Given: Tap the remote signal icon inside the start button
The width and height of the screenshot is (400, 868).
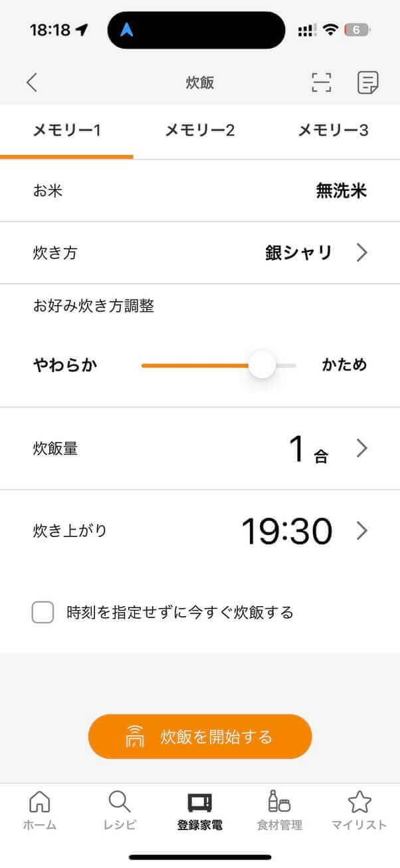Looking at the screenshot, I should pyautogui.click(x=136, y=736).
